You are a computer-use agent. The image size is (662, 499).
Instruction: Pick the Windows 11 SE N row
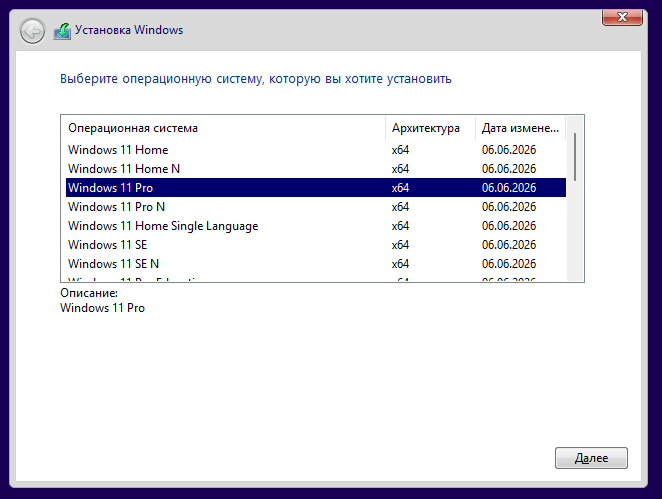coord(316,264)
